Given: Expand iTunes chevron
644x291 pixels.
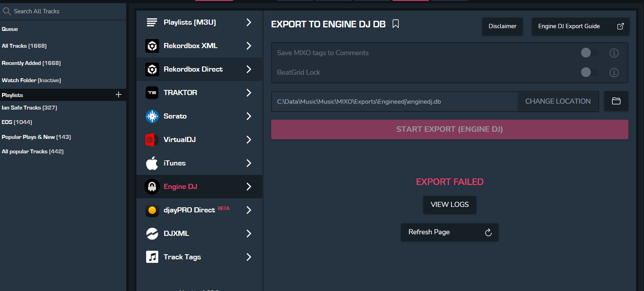Looking at the screenshot, I should coord(249,163).
